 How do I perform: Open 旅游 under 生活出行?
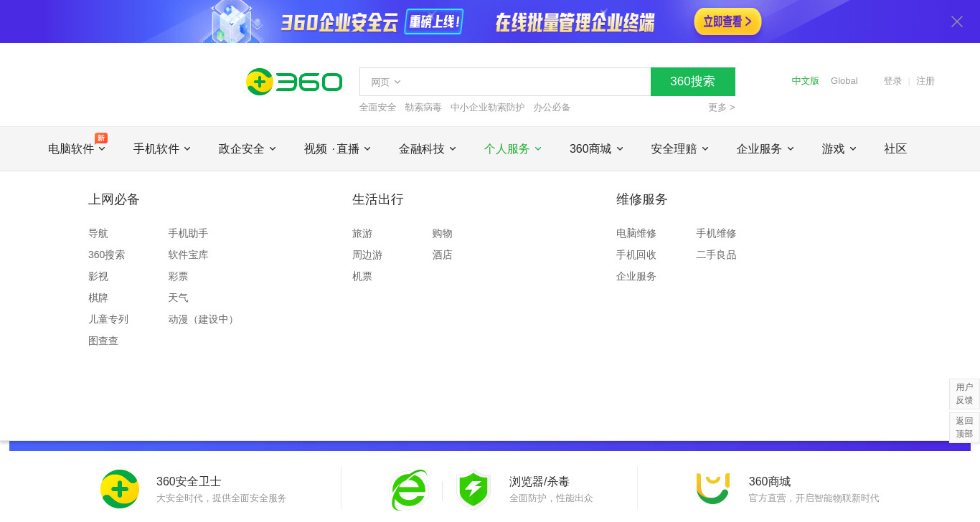[362, 234]
